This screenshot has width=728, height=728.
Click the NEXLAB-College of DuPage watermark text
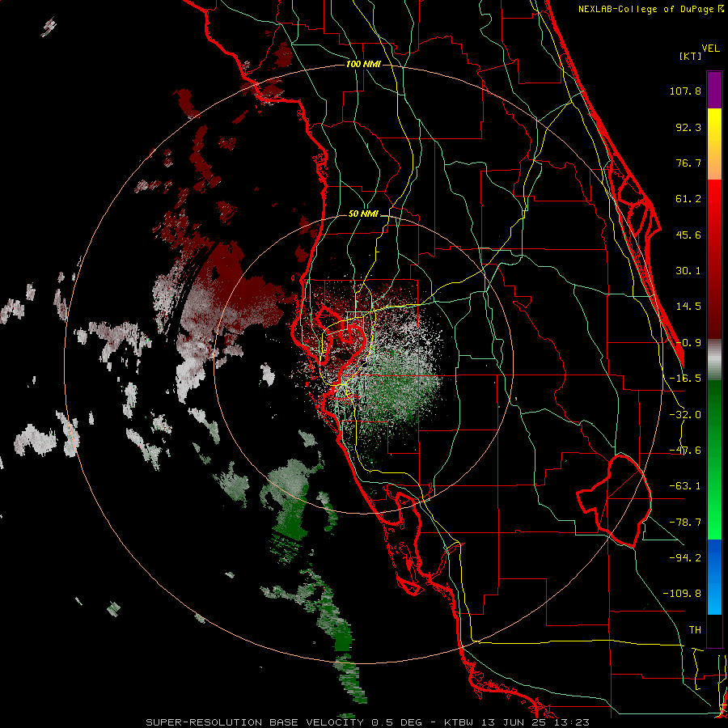click(650, 9)
